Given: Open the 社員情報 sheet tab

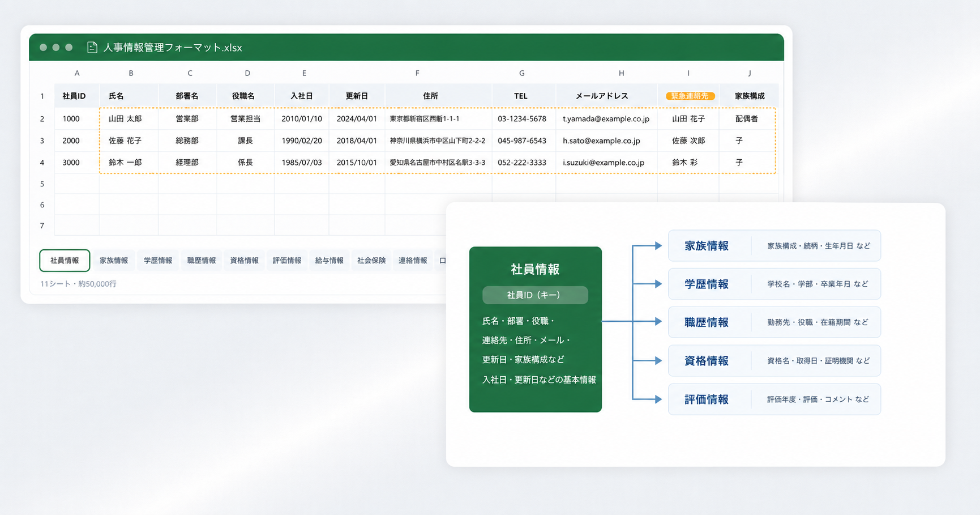Looking at the screenshot, I should (x=65, y=261).
